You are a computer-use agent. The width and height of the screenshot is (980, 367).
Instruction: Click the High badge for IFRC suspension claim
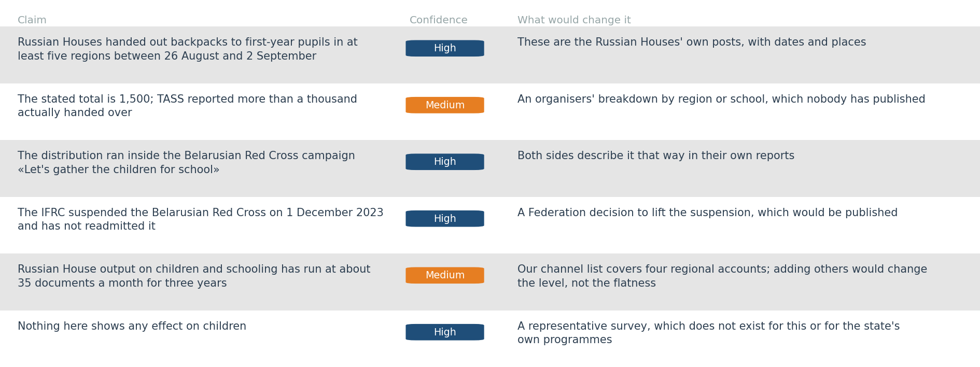coord(445,219)
